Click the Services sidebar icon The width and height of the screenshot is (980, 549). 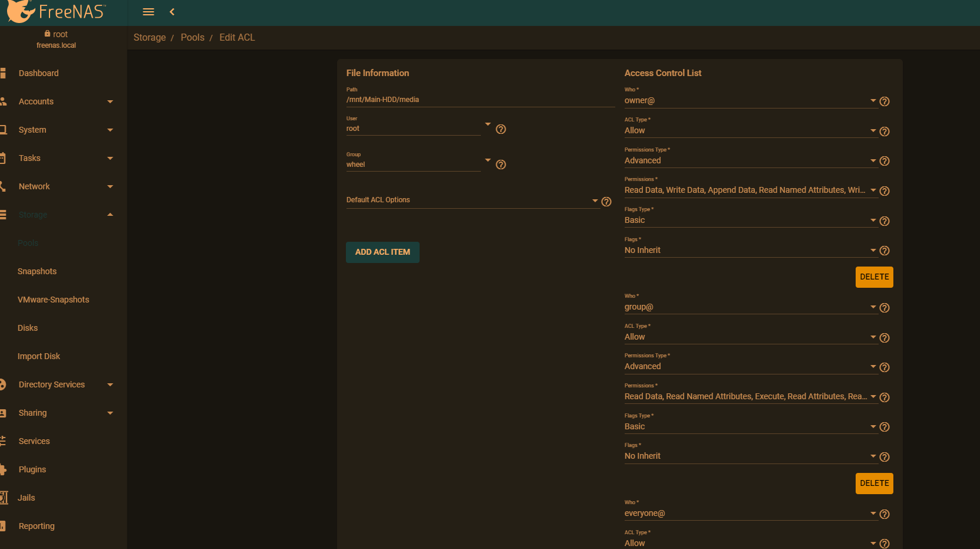pos(3,441)
